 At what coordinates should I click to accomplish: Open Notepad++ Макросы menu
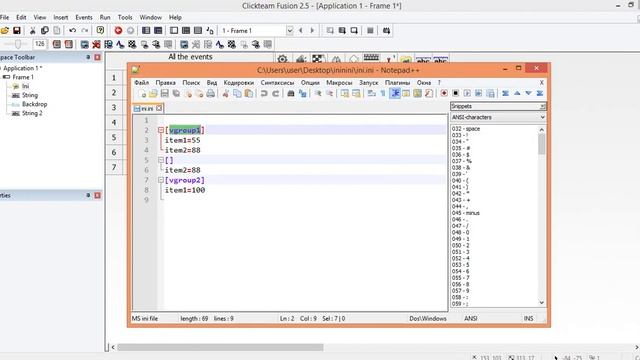point(339,82)
